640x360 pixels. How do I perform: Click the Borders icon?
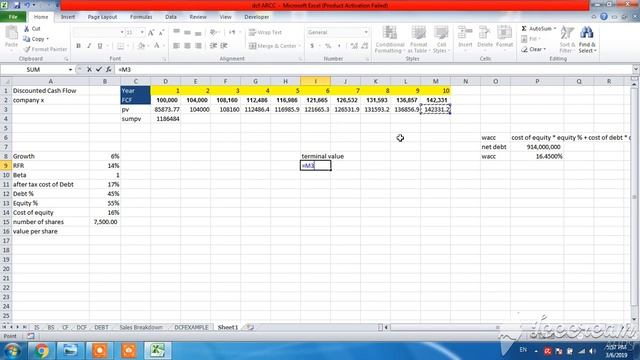pos(120,46)
